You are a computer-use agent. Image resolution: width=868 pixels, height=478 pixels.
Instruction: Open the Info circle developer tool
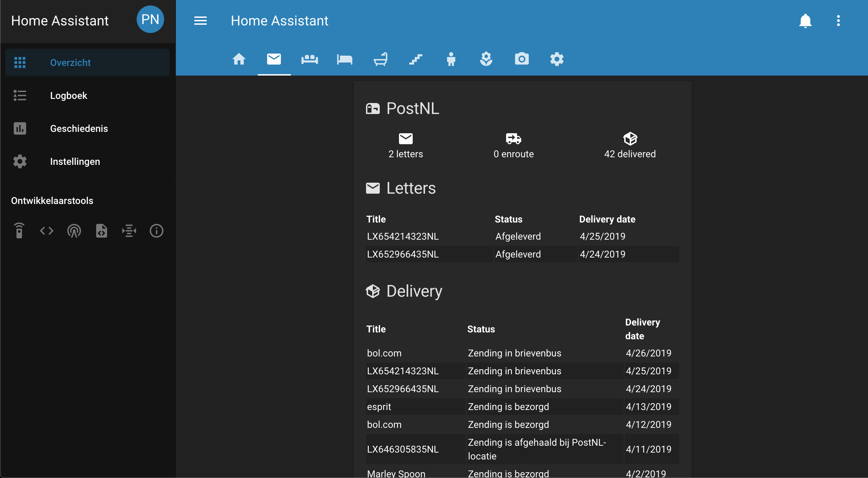point(157,231)
